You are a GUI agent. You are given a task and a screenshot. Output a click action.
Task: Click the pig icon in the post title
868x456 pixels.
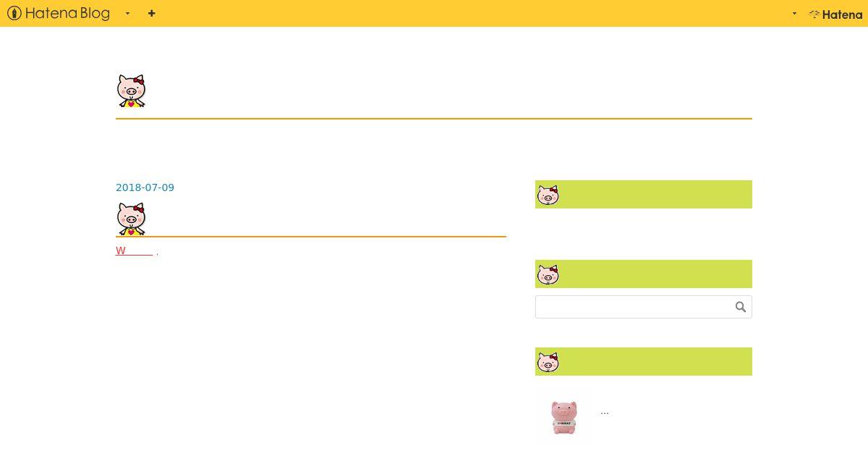coord(131,219)
